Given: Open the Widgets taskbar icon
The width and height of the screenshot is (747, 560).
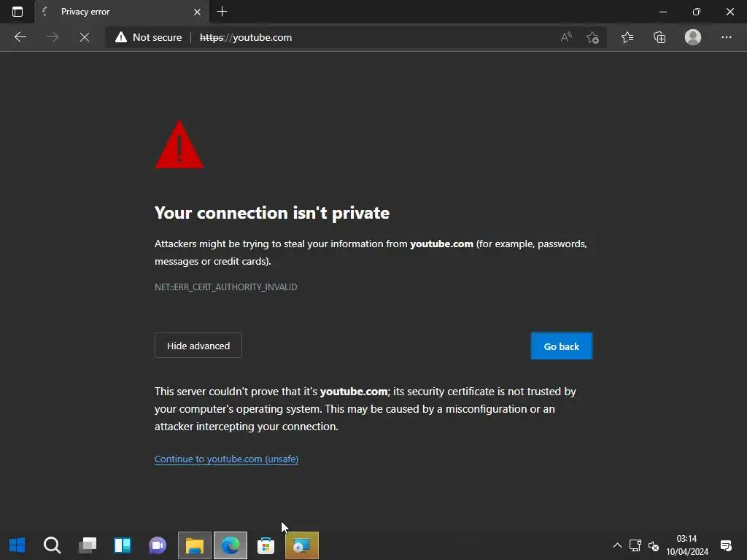Looking at the screenshot, I should coord(123,545).
